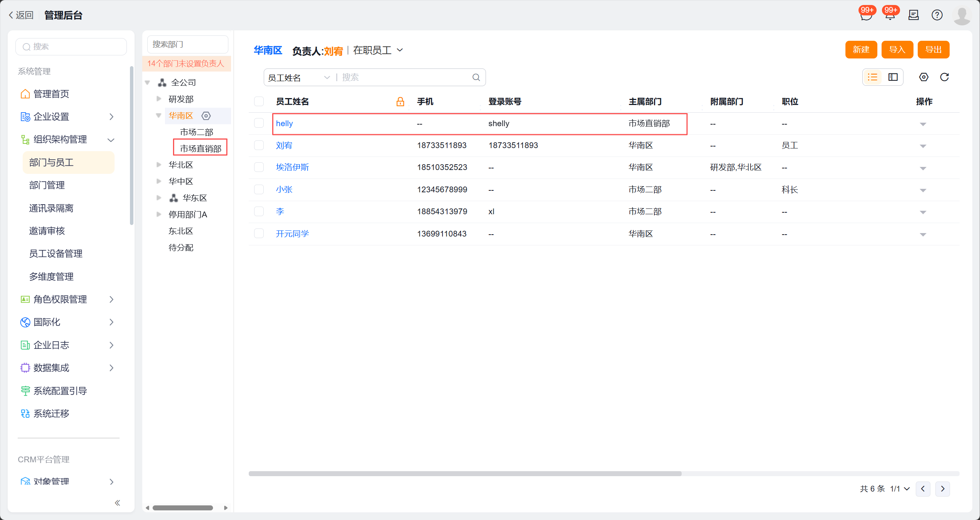Click the 导入 button

[x=897, y=50]
